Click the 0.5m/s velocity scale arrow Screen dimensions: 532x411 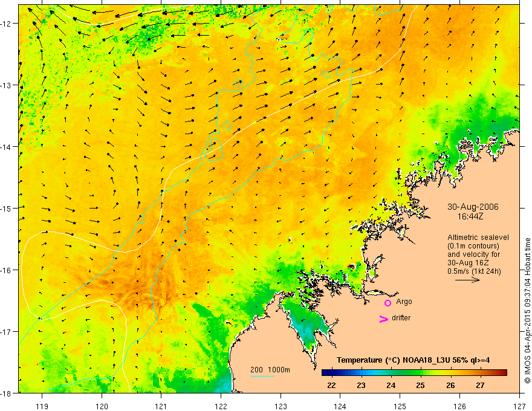(x=467, y=280)
